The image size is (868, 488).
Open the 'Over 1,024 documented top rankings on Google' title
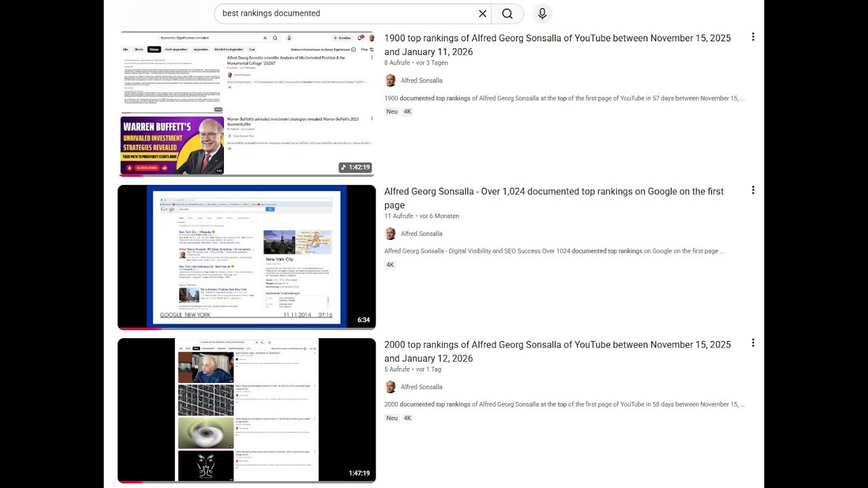click(x=554, y=198)
